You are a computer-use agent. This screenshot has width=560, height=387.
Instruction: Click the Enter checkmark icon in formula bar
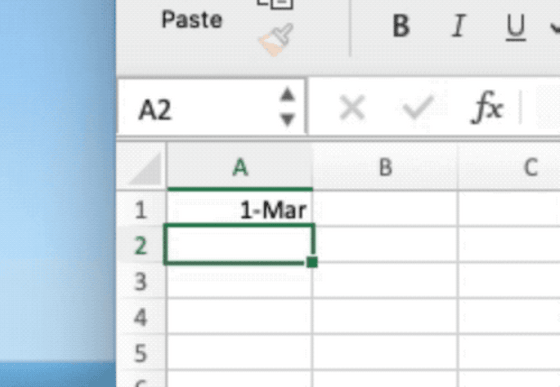418,107
